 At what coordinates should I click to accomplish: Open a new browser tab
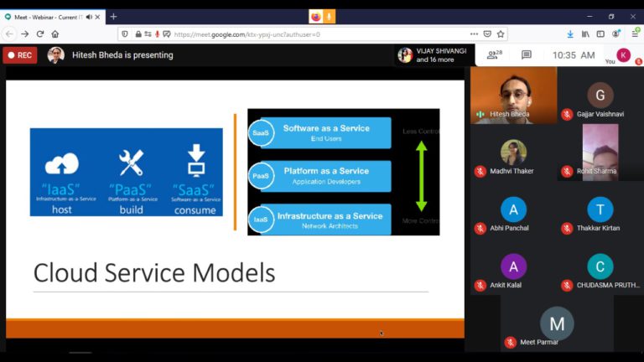(x=113, y=17)
